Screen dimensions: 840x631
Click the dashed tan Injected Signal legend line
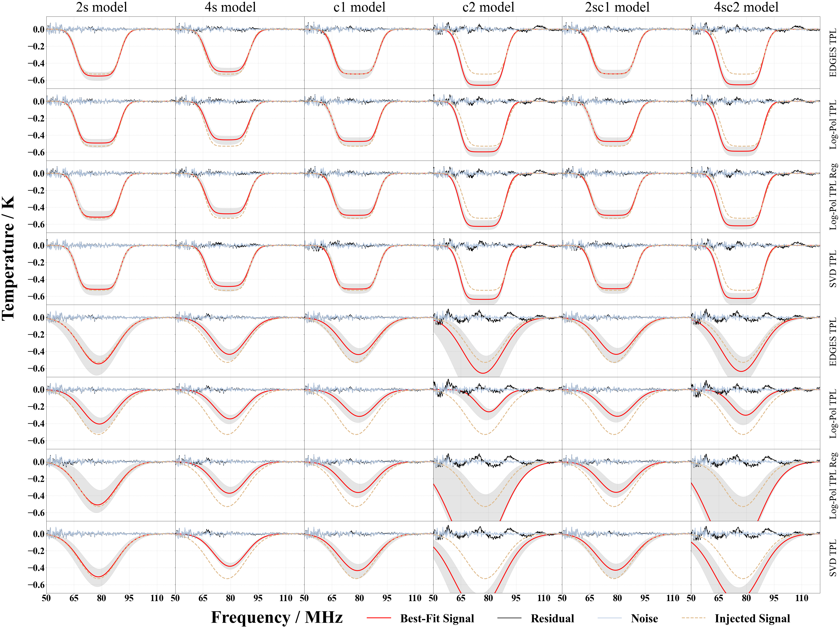pos(693,619)
